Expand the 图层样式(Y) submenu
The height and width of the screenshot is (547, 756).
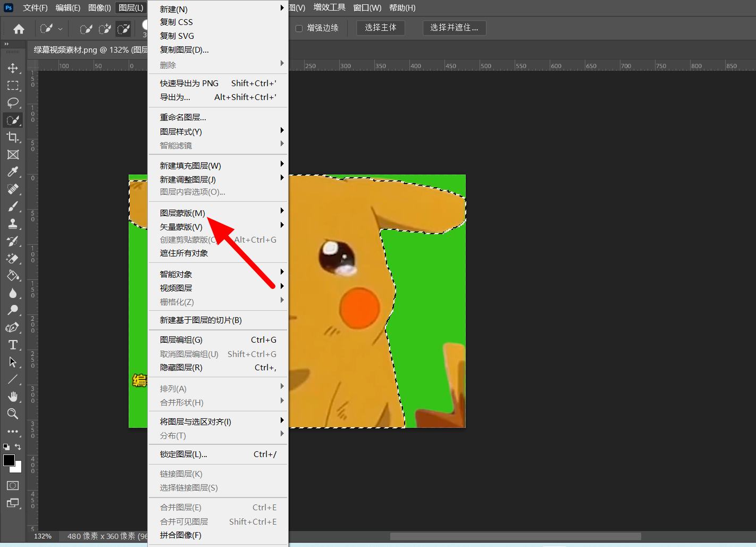tap(218, 131)
